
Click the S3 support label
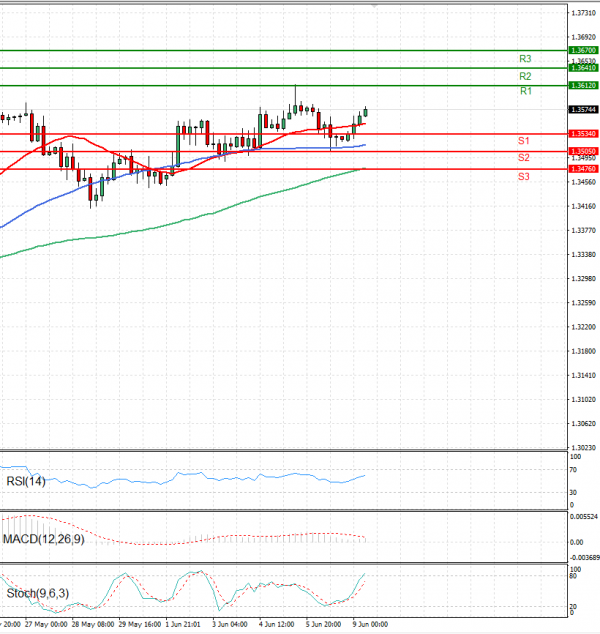(524, 176)
